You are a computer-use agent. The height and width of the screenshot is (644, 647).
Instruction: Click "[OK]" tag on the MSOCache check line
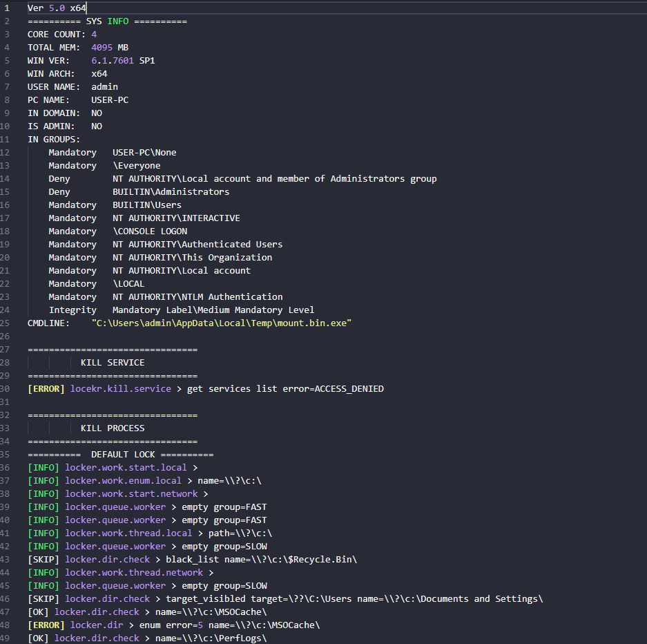click(38, 612)
